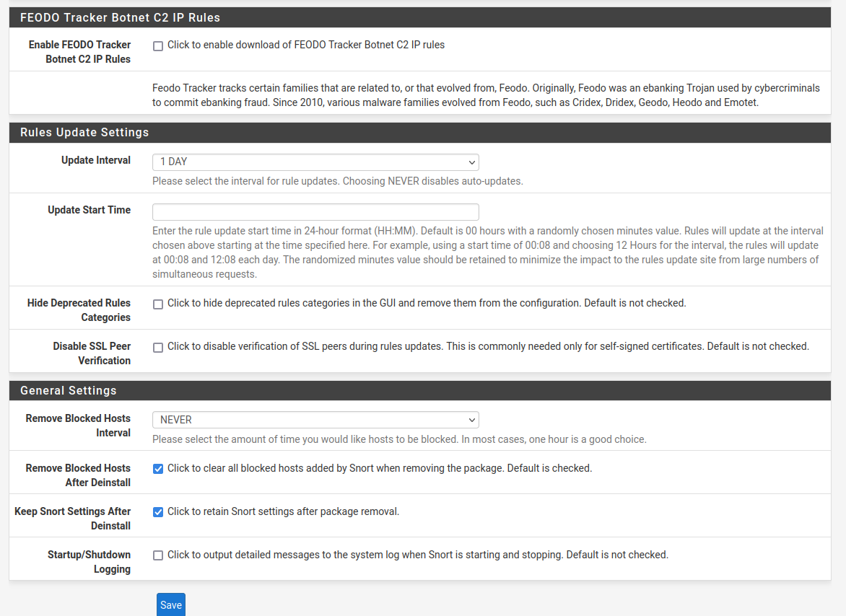Expand Remove Blocked Hosts Interval dropdown
This screenshot has height=616, width=846.
[315, 420]
